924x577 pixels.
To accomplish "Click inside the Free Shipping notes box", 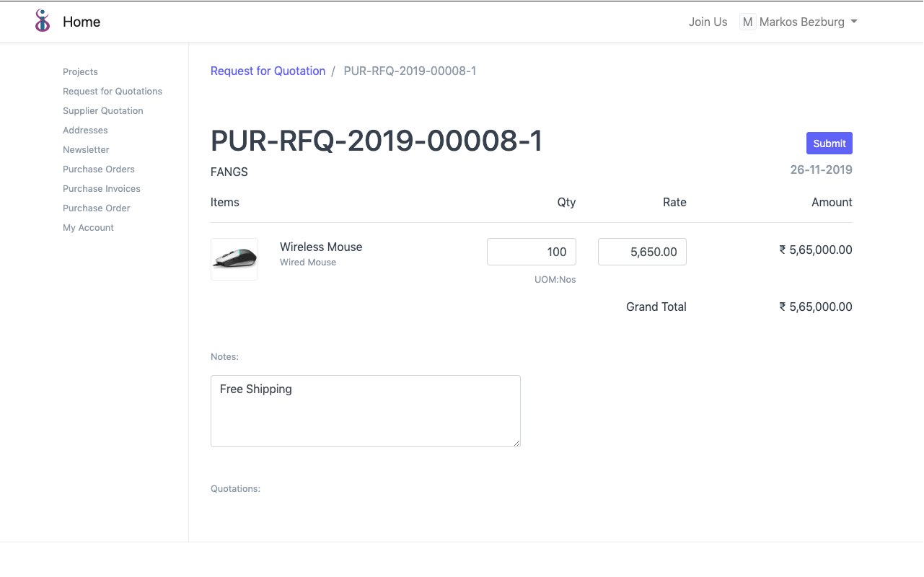I will pyautogui.click(x=365, y=410).
